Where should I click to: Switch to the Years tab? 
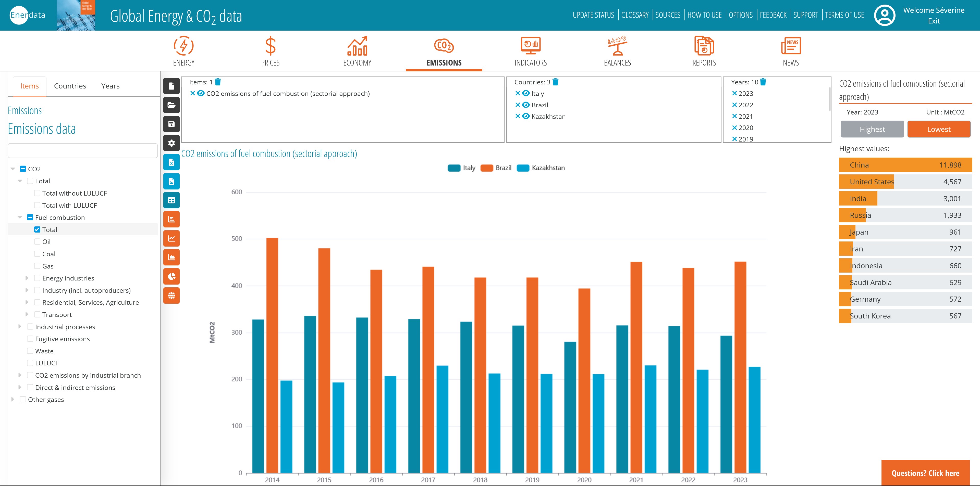(110, 86)
